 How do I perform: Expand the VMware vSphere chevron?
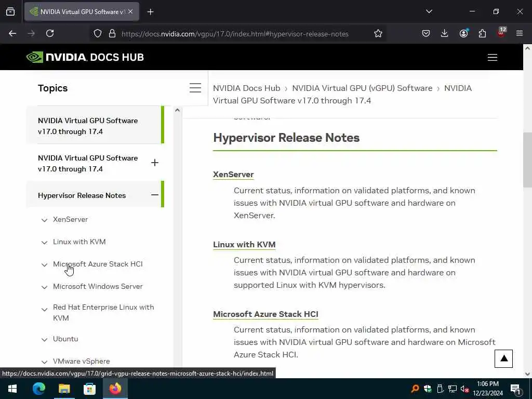[x=44, y=362]
